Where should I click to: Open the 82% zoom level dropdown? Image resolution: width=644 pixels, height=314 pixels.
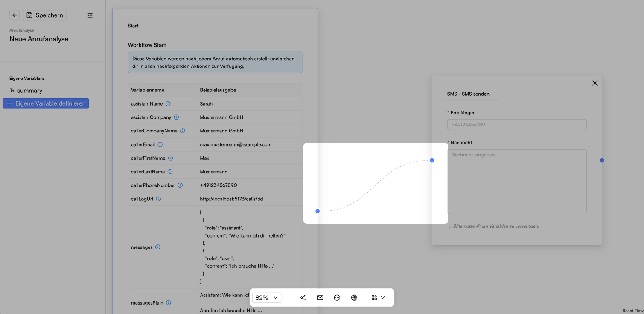click(x=267, y=298)
